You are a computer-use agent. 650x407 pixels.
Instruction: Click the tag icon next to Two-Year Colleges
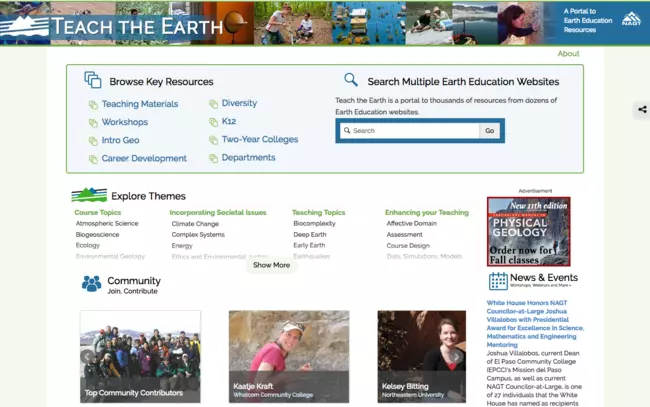click(213, 140)
